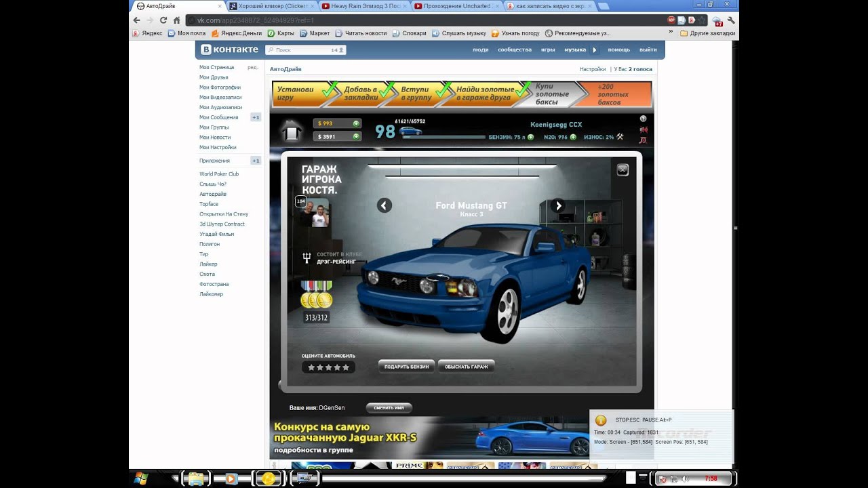The image size is (868, 488).
Task: Open помощь in VK header
Action: point(618,49)
